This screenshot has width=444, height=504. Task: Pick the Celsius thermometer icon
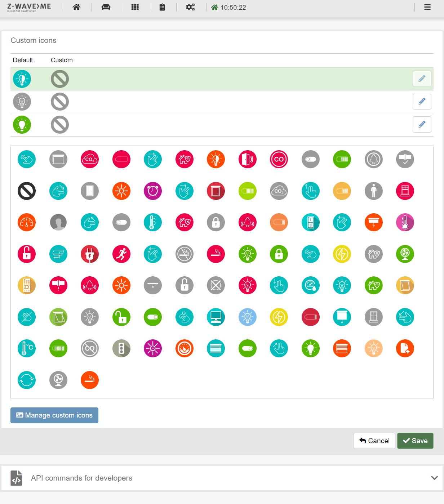(27, 348)
